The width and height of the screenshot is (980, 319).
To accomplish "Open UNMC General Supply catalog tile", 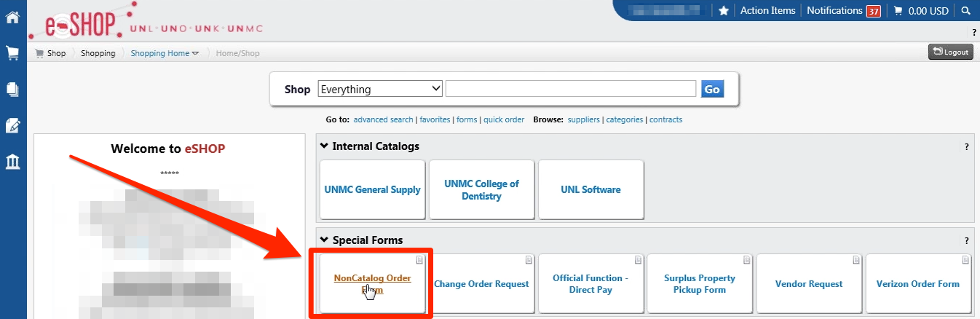I will tap(372, 189).
